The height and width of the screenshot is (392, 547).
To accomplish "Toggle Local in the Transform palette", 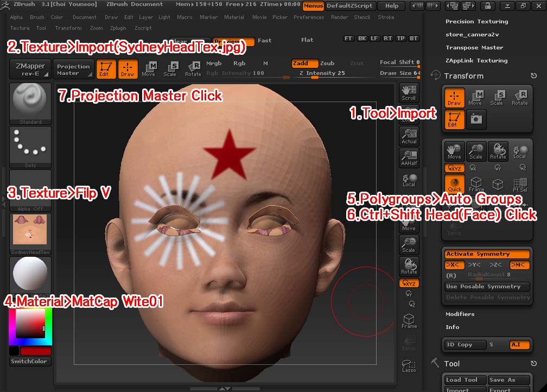I will [x=520, y=151].
